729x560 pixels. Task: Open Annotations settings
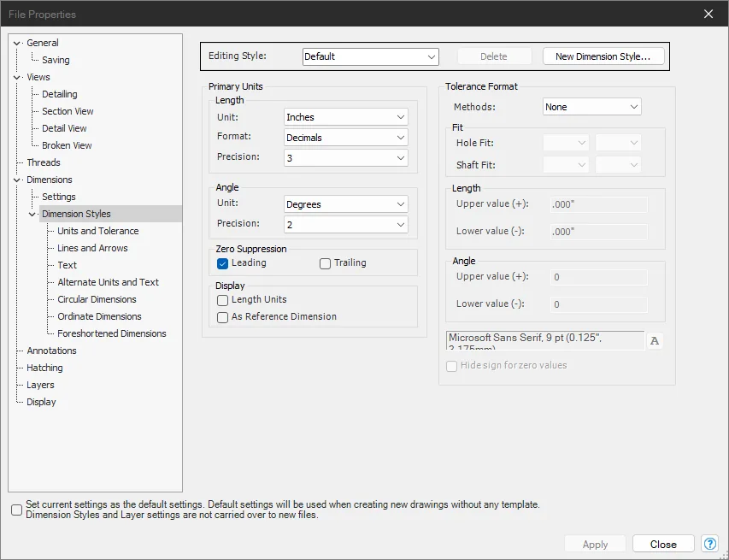pos(51,351)
